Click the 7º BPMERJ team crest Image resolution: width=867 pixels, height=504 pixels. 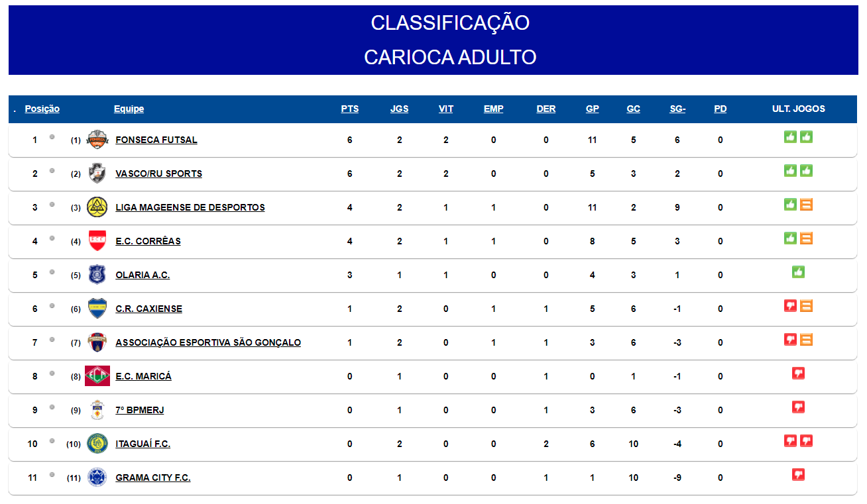tap(97, 410)
